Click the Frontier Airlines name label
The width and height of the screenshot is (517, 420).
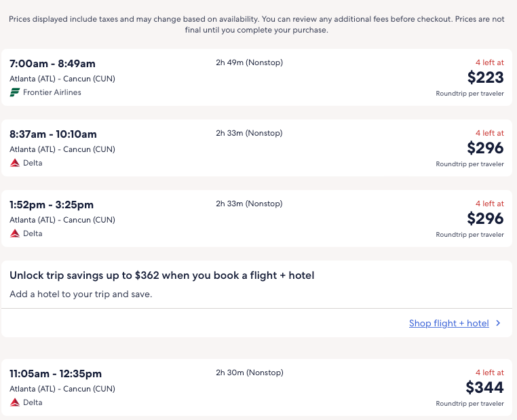52,92
